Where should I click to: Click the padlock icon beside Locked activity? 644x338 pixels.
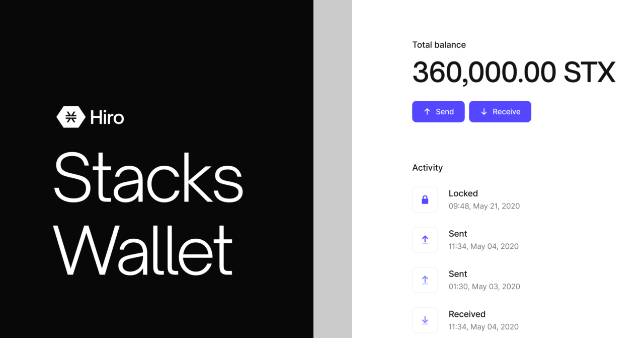click(x=425, y=199)
